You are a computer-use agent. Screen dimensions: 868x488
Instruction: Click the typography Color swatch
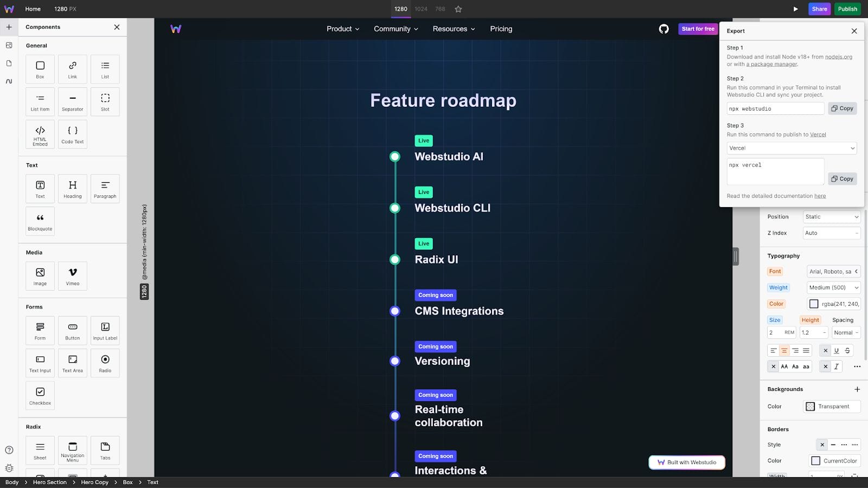coord(814,304)
